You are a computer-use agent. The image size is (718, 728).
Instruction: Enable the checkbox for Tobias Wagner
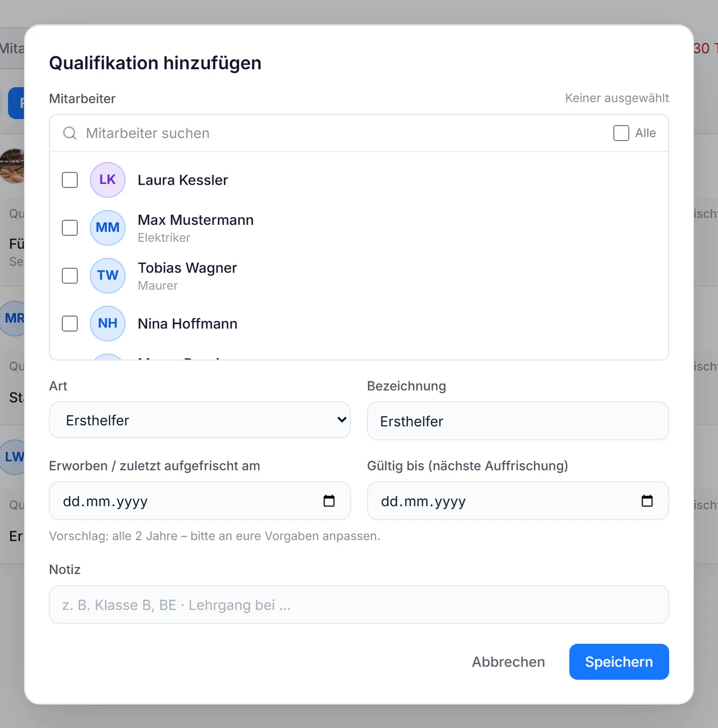point(70,276)
